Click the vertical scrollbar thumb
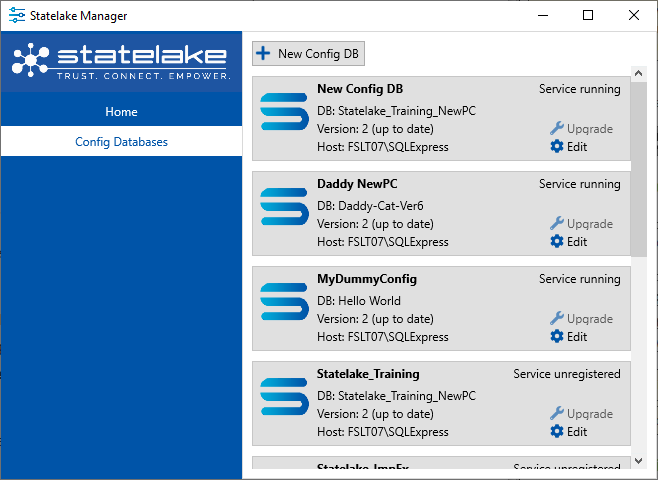Screen dimensions: 658x480 [x=639, y=169]
